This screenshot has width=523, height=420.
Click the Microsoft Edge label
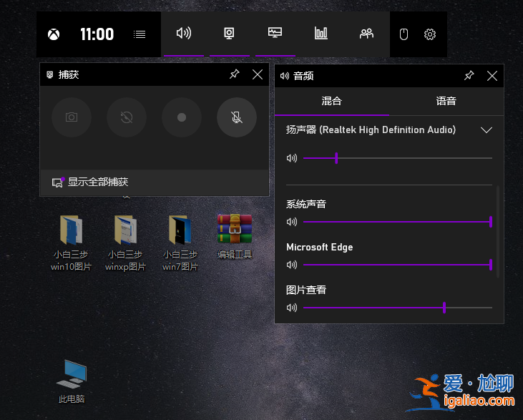pyautogui.click(x=320, y=247)
